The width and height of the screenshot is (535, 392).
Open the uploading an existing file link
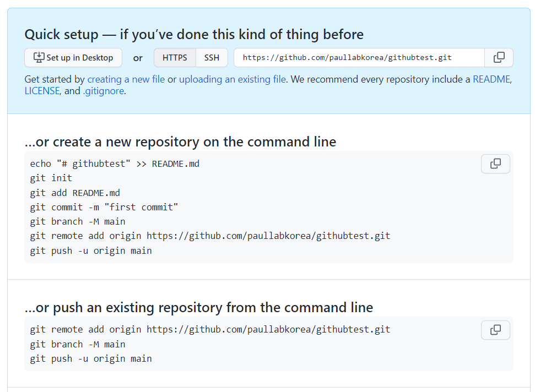[233, 79]
